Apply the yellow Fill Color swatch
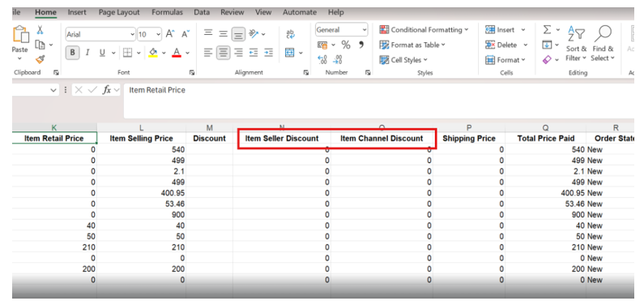Image resolution: width=644 pixels, height=301 pixels. 153,53
